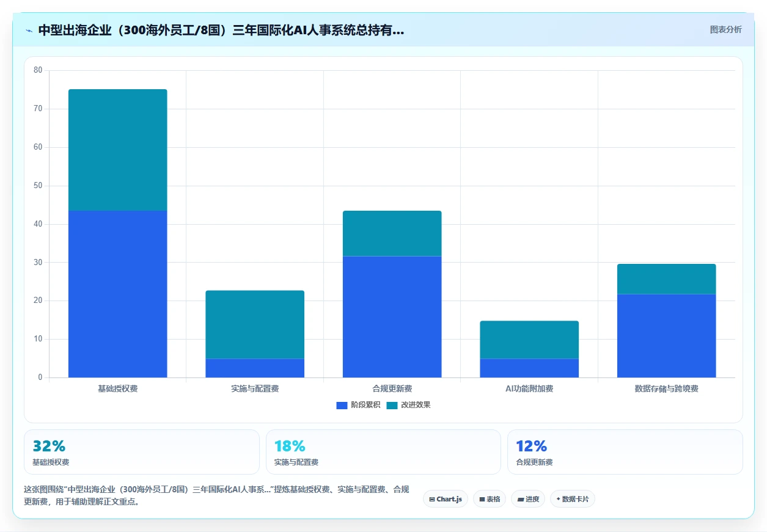
Task: Click the chart title starting 中型出海企业
Action: tap(221, 30)
